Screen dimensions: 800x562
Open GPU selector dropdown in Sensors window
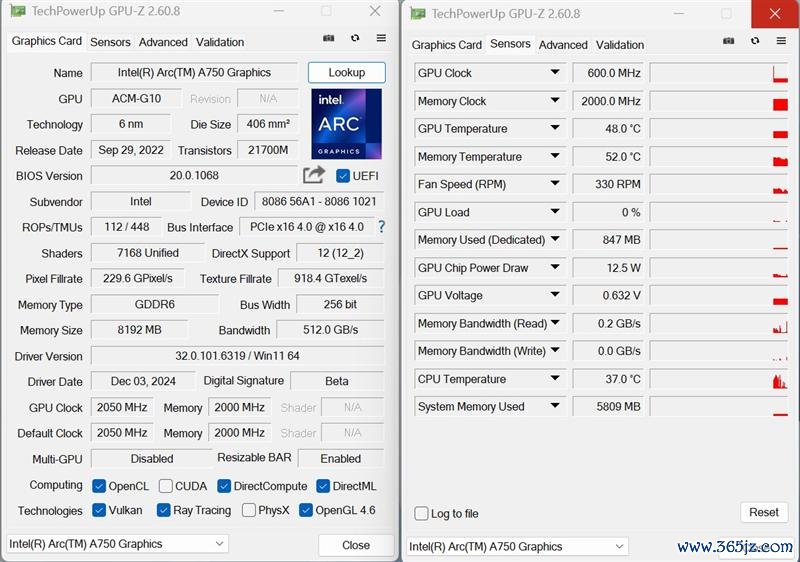[x=517, y=546]
